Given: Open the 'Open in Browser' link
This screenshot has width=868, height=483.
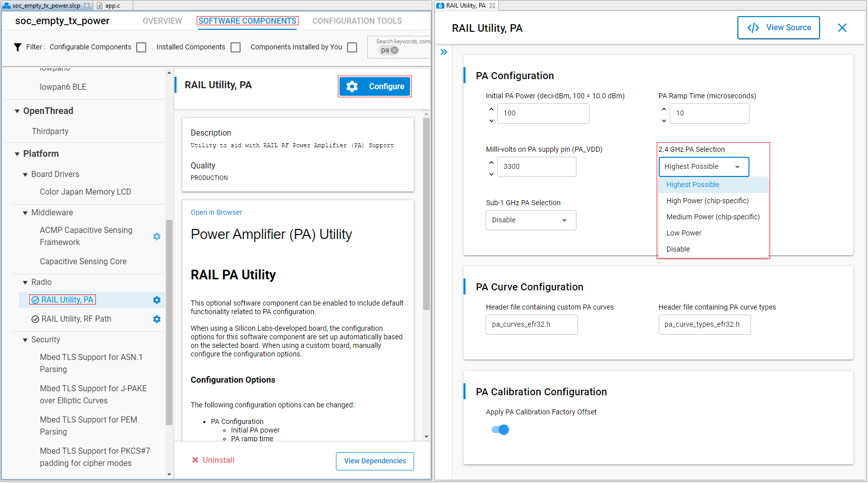Looking at the screenshot, I should click(x=216, y=212).
